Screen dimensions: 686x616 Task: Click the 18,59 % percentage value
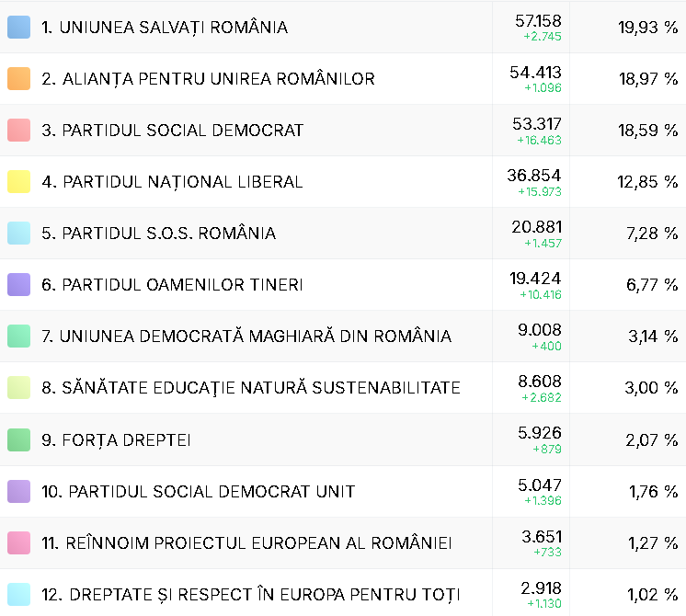tap(648, 131)
